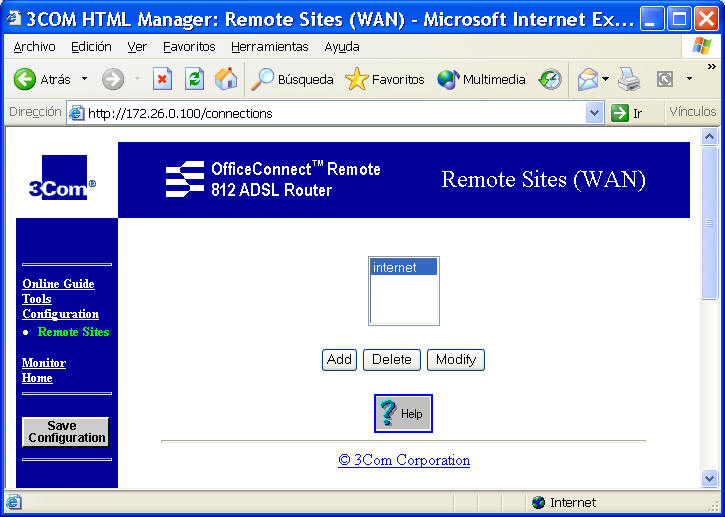Stop page loading with red X icon
This screenshot has width=725, height=517.
162,79
